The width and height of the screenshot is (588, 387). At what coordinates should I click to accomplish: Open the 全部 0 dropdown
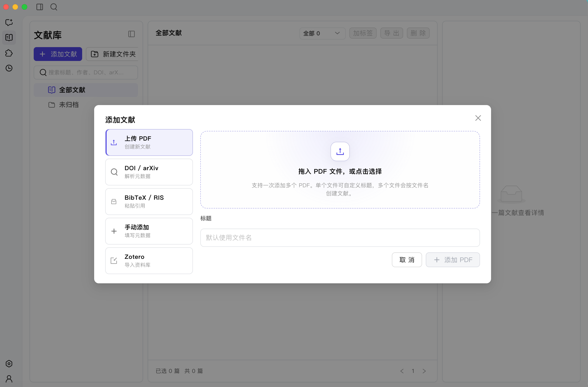pyautogui.click(x=322, y=33)
